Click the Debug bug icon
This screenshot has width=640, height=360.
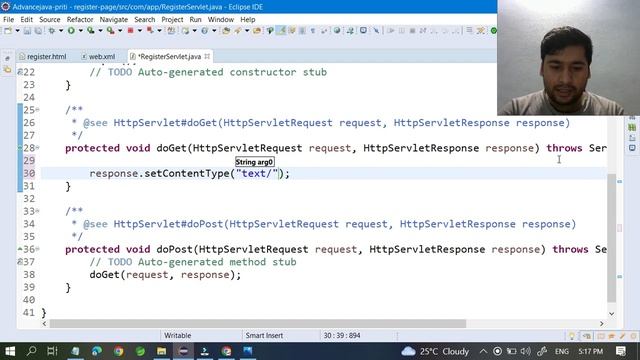[52, 31]
